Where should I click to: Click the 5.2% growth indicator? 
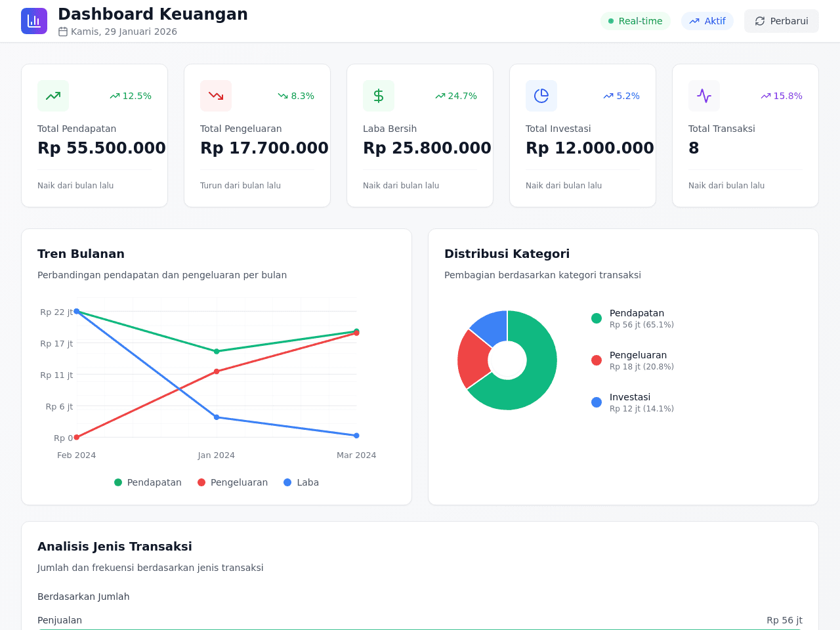(x=621, y=96)
